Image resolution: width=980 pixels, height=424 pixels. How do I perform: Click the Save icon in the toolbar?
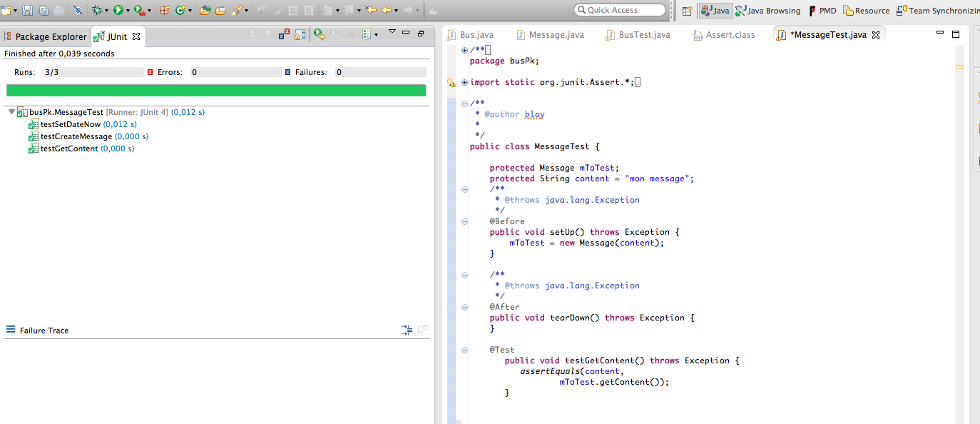click(27, 10)
